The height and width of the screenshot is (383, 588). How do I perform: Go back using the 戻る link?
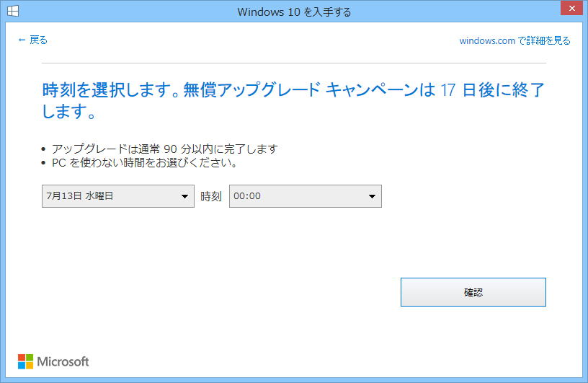[32, 40]
